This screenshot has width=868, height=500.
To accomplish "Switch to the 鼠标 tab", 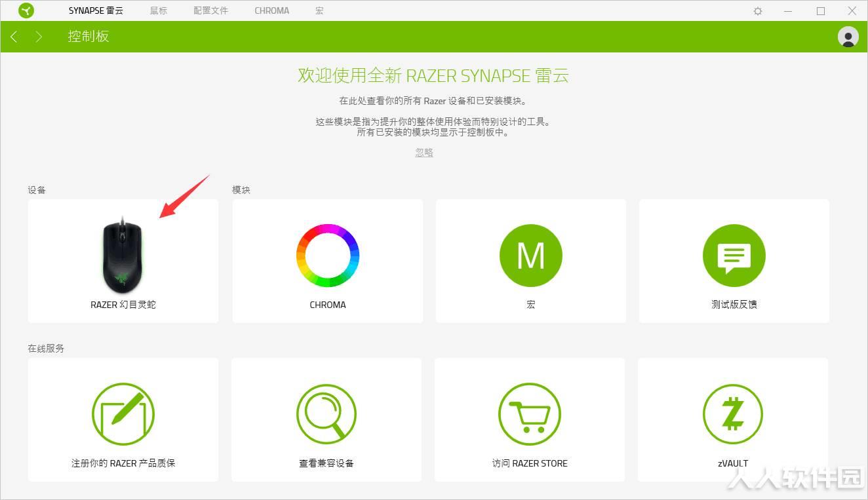I will 159,10.
